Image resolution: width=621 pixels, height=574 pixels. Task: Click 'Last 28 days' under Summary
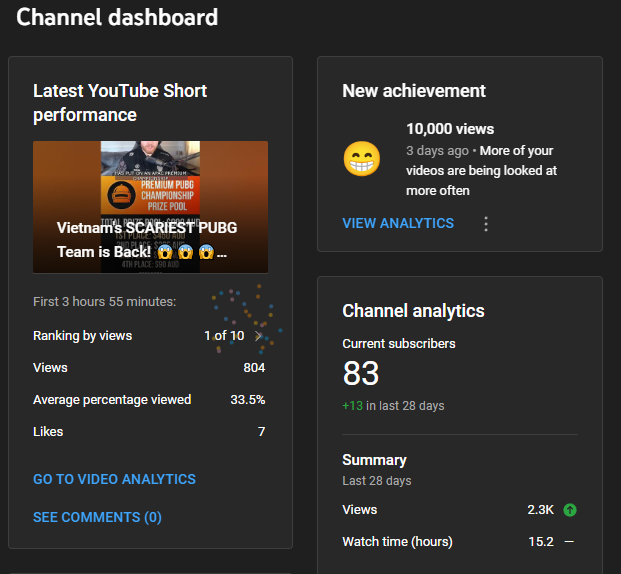(x=377, y=481)
